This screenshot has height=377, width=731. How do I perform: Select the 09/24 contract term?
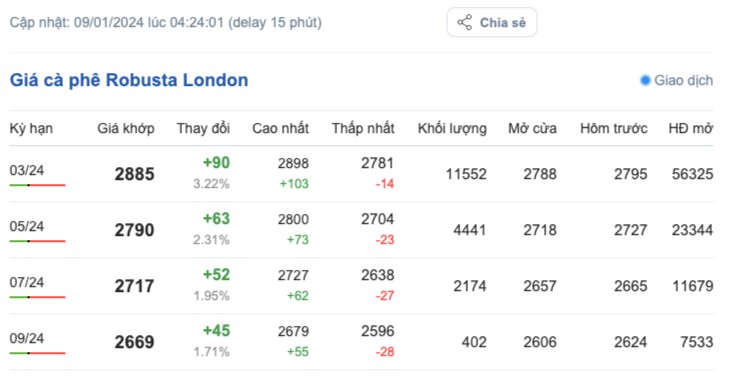[27, 338]
